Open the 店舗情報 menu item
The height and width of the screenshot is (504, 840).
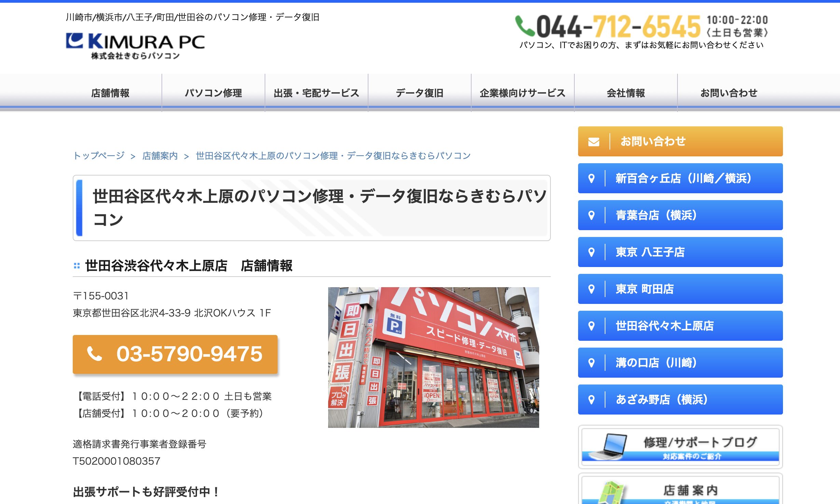click(110, 93)
